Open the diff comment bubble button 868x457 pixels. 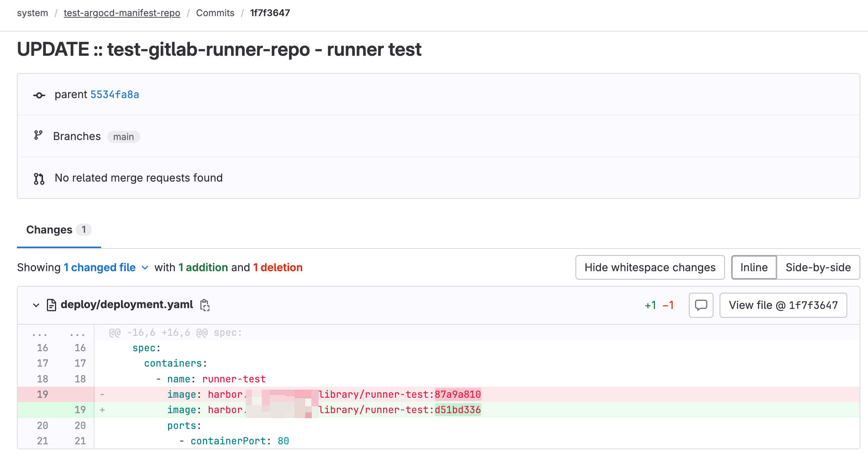click(701, 305)
